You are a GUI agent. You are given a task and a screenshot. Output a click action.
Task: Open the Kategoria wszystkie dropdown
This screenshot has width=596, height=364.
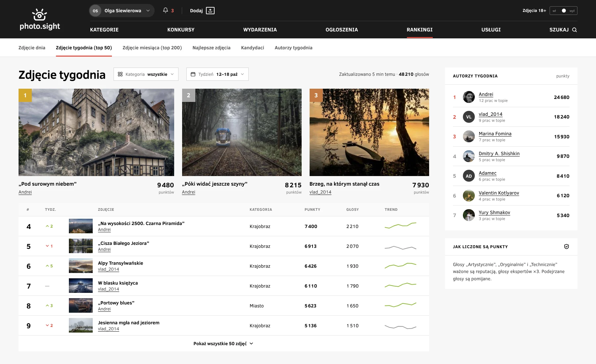coord(146,74)
